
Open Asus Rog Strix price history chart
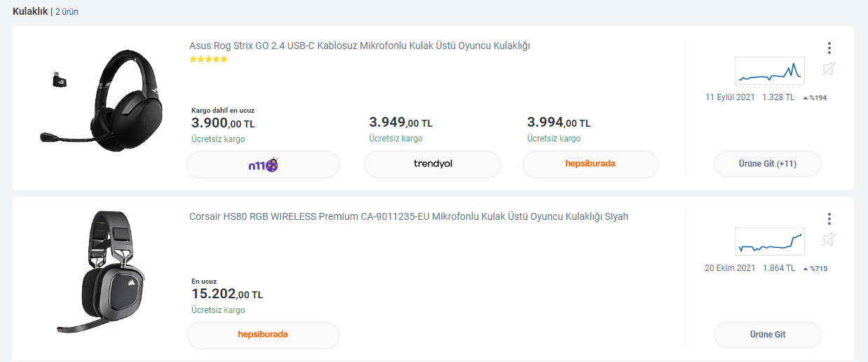coord(769,71)
